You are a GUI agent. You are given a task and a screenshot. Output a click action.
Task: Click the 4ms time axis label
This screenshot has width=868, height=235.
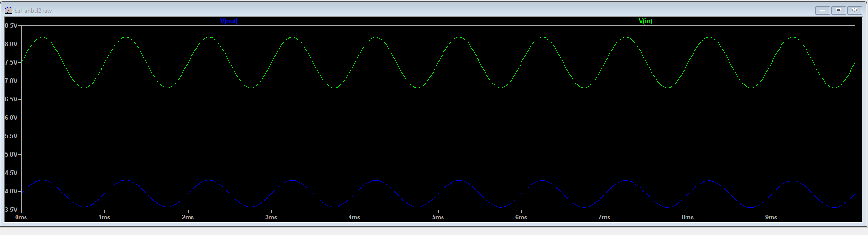pos(354,218)
